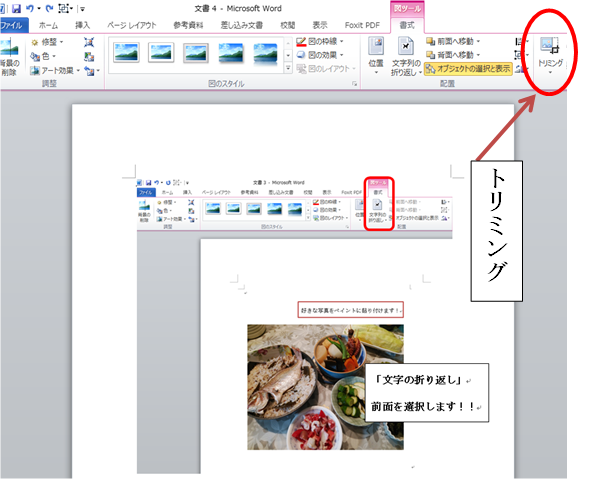Open Customize Quick Access Toolbar dropdown
Viewport: 592px width, 484px height.
click(82, 9)
